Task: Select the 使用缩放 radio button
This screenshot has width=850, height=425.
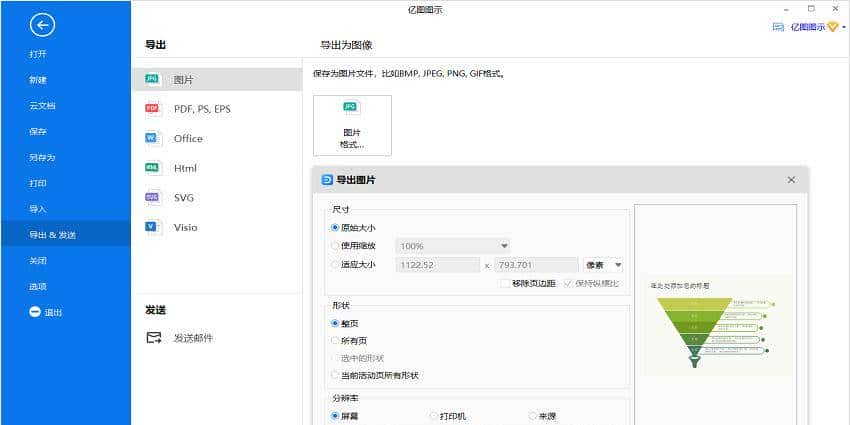Action: click(x=335, y=246)
